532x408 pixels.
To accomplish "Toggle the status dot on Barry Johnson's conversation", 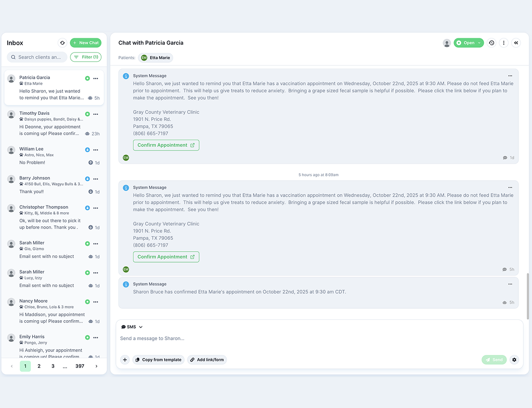I will 87,178.
